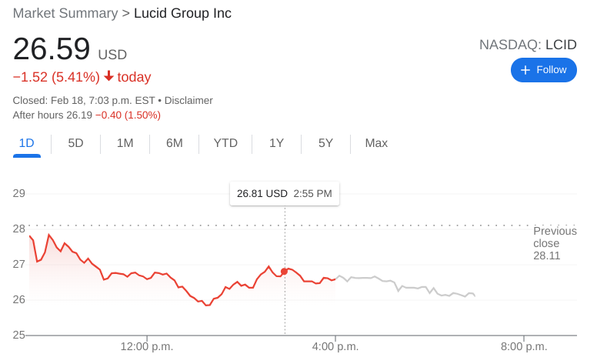Click the red down arrow beside today
Viewport: 597px width, 364px height.
(x=108, y=76)
